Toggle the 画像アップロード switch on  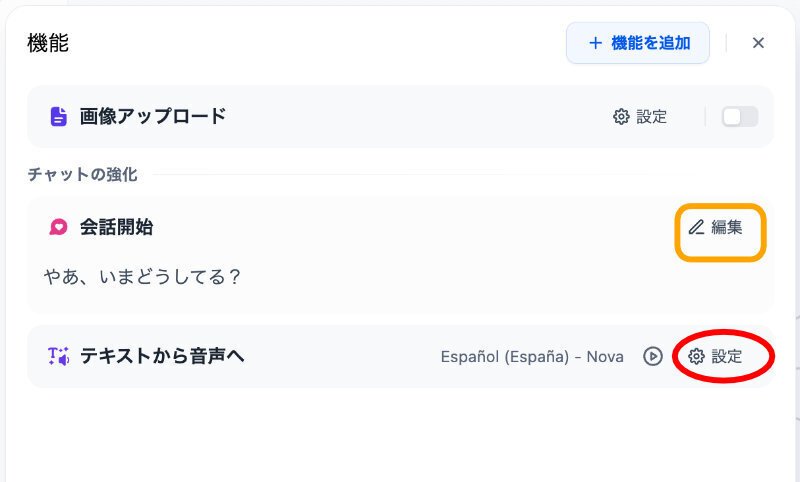coord(740,117)
